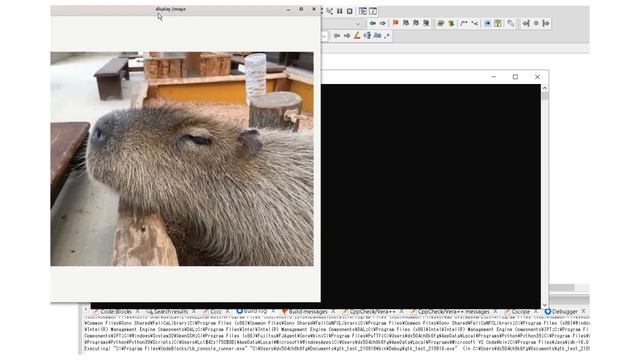Click the step icon left of pause
The height and width of the screenshot is (360, 640).
point(330,11)
